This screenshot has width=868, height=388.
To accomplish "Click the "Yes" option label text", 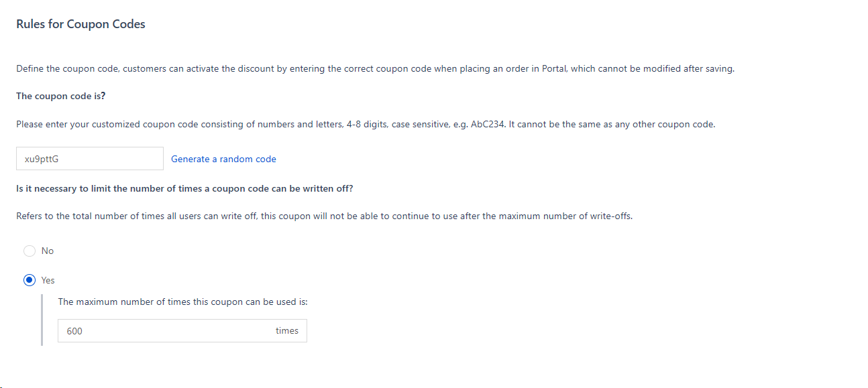I will pos(48,280).
